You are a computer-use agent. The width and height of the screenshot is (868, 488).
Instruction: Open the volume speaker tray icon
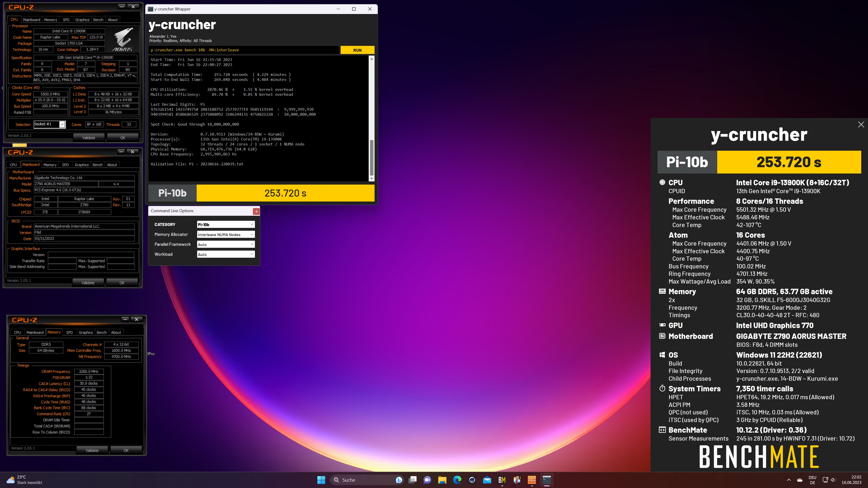tap(833, 480)
